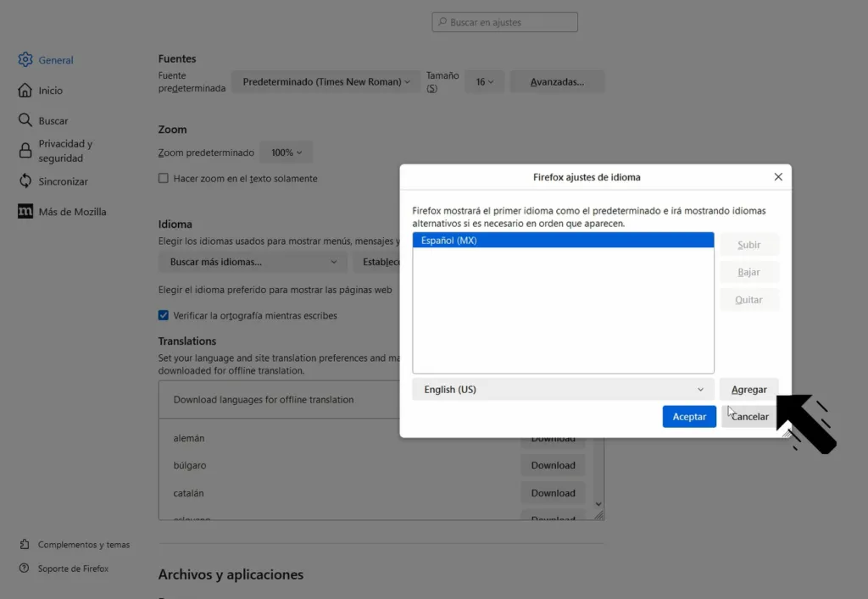Close the Firefox ajustes de idioma dialog

coord(778,177)
